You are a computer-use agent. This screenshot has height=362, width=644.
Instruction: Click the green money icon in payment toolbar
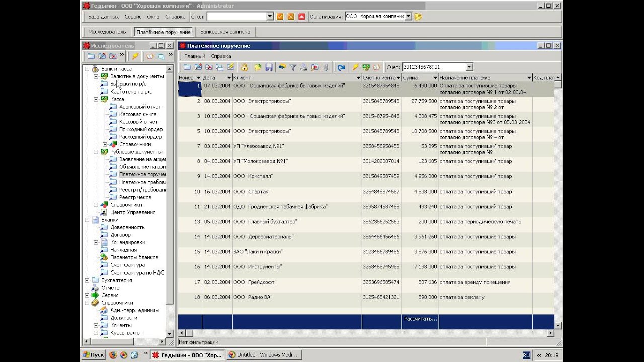pyautogui.click(x=366, y=67)
